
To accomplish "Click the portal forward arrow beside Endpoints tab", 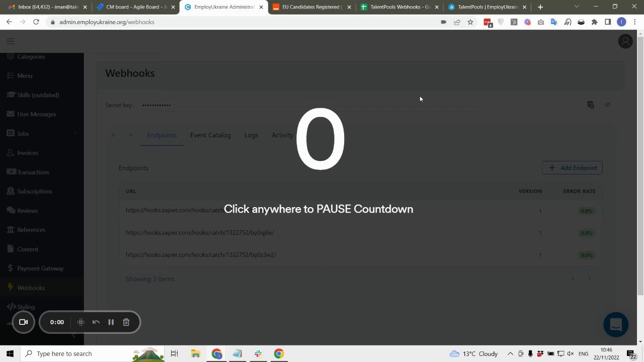I will [131, 135].
